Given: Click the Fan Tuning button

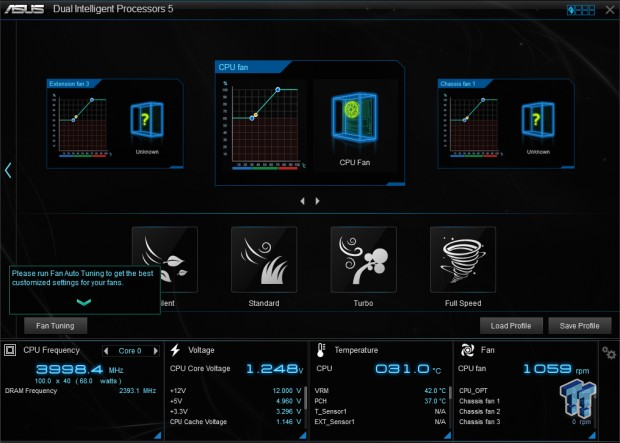Looking at the screenshot, I should 55,326.
